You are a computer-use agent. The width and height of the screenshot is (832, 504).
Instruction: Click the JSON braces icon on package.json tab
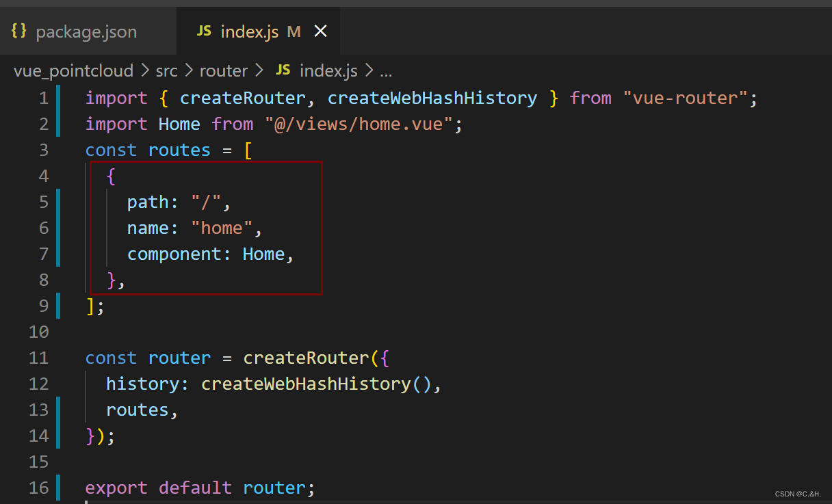pos(19,31)
